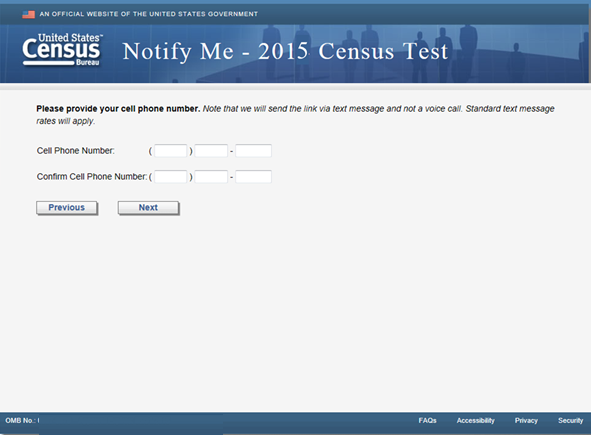Click the US flag icon in header

[x=28, y=14]
